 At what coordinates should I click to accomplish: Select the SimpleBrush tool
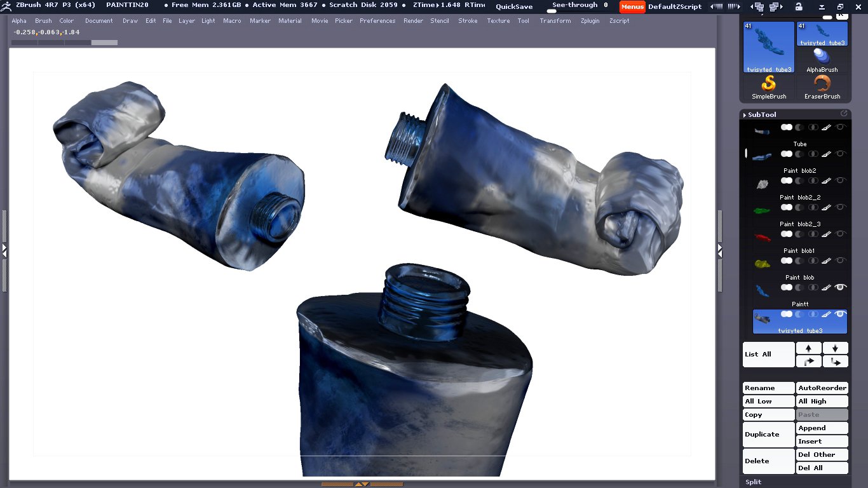click(769, 86)
